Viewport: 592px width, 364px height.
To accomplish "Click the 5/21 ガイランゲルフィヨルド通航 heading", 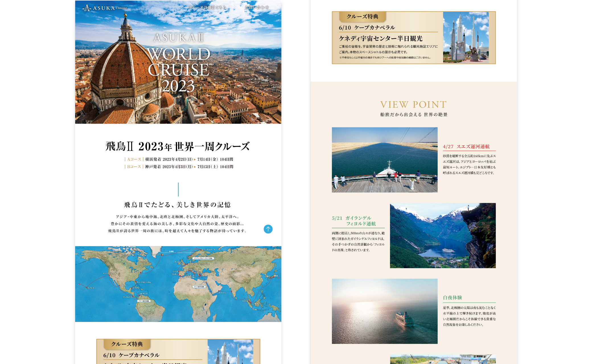I will tap(354, 221).
